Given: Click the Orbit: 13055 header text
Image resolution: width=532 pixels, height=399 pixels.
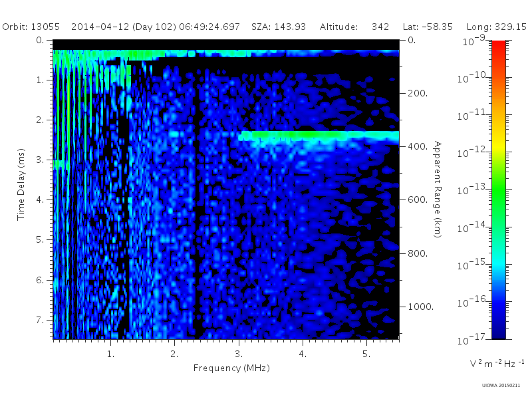Looking at the screenshot, I should click(31, 27).
